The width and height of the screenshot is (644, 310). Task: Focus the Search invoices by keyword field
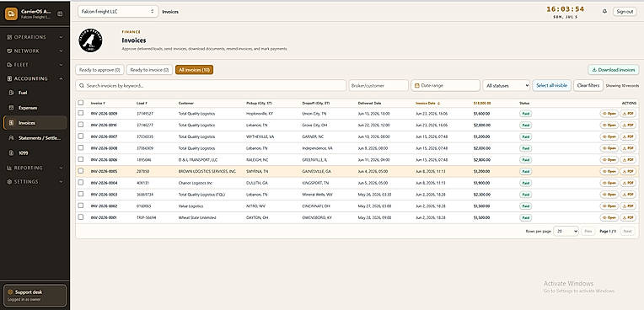[x=211, y=85]
